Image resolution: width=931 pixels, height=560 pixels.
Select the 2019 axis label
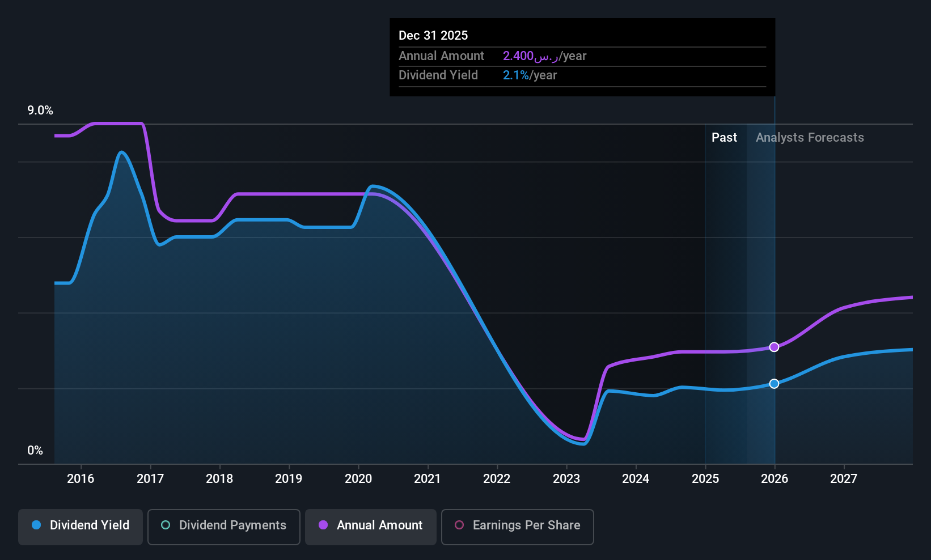coord(289,479)
